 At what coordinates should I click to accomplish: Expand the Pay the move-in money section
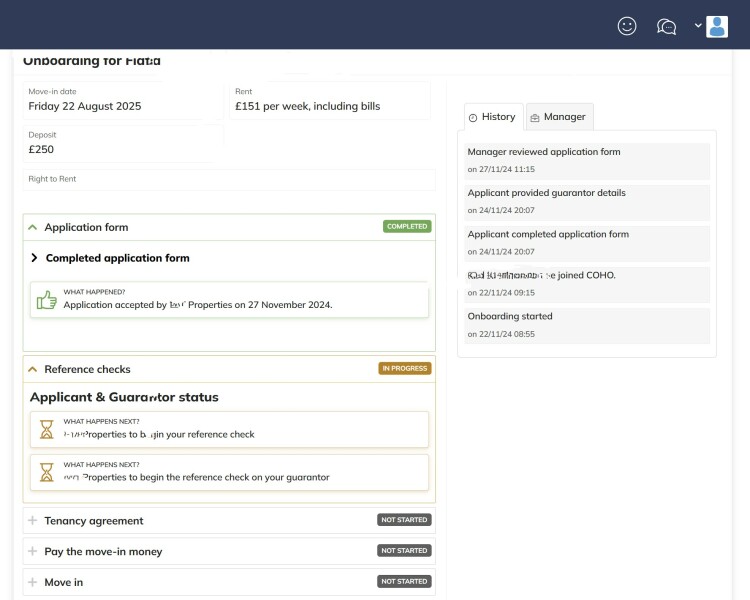[33, 551]
